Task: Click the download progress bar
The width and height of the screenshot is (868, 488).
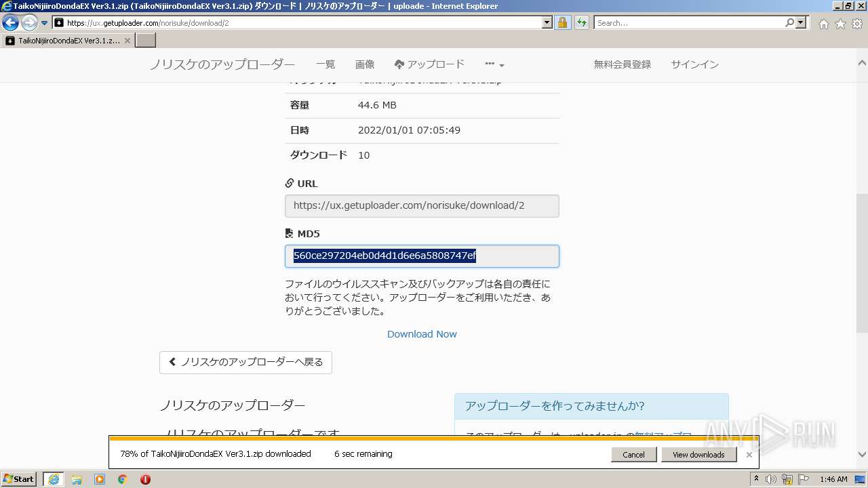Action: (x=433, y=439)
